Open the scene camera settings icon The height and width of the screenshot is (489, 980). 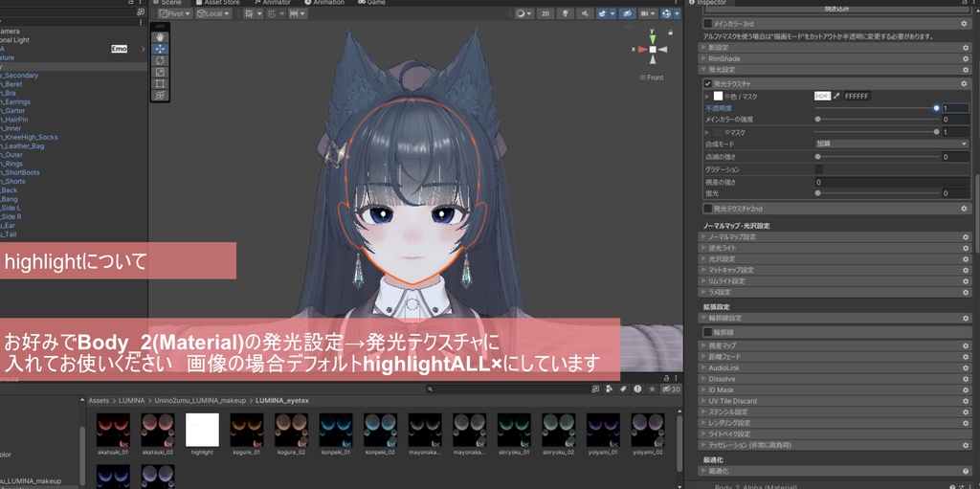click(x=647, y=13)
